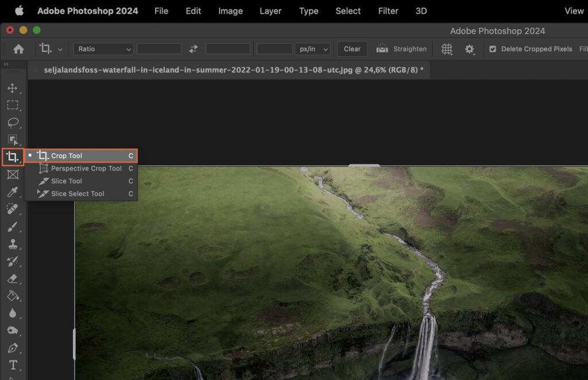Open the Filter menu
The height and width of the screenshot is (380, 588).
coord(388,10)
